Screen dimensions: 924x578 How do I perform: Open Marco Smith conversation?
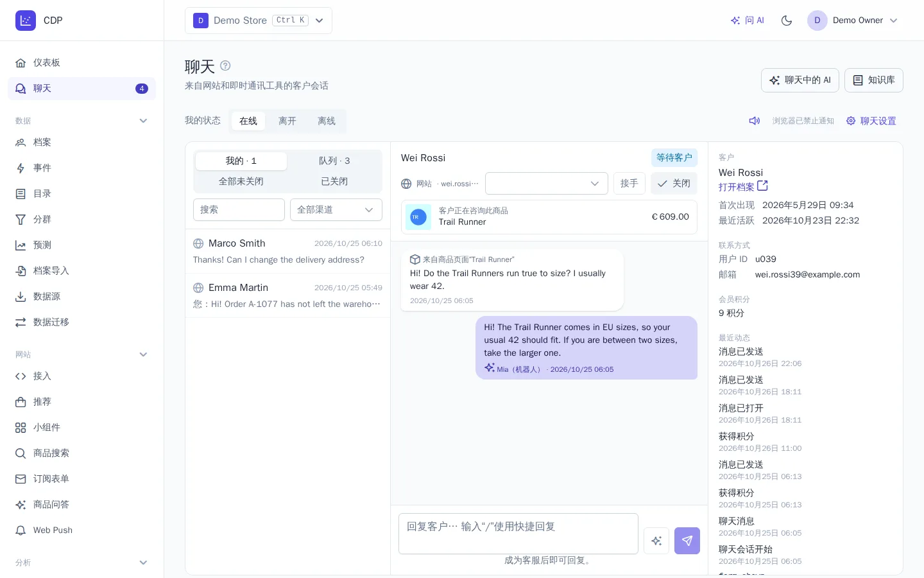pos(287,252)
